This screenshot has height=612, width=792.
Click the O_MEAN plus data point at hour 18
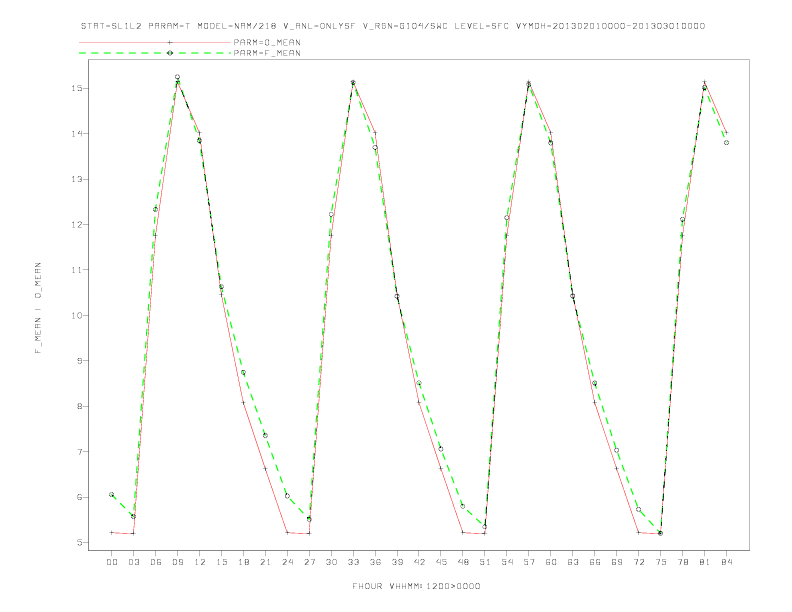click(243, 402)
